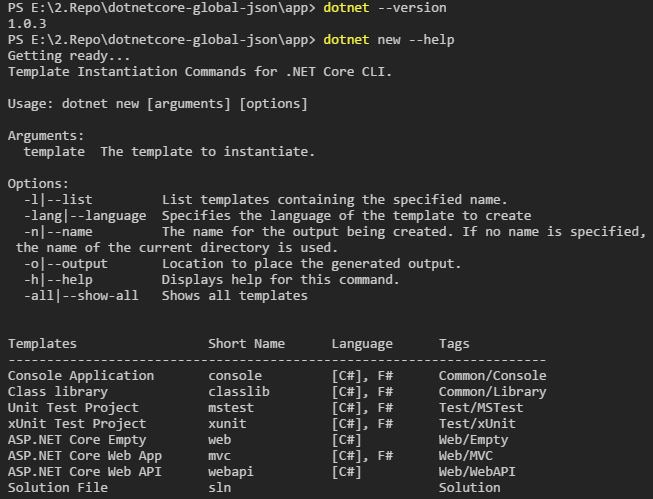The image size is (653, 499).
Task: Click the '-l|--list' option text
Action: pos(58,200)
